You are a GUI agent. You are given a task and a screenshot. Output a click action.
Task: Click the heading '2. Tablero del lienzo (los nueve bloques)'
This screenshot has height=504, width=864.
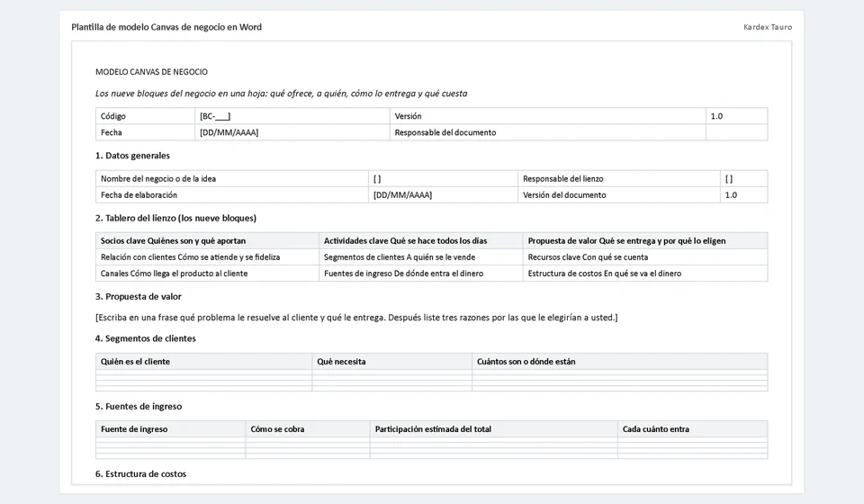pyautogui.click(x=175, y=218)
